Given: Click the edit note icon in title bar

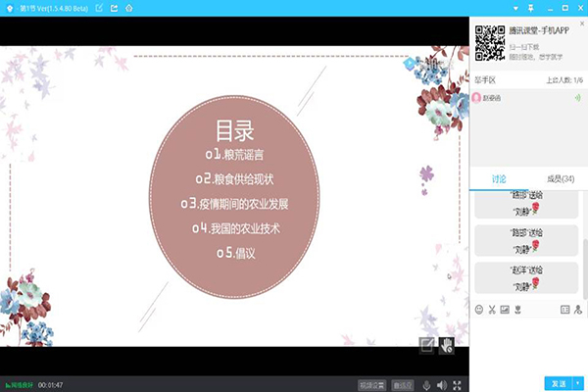Looking at the screenshot, I should tap(99, 8).
